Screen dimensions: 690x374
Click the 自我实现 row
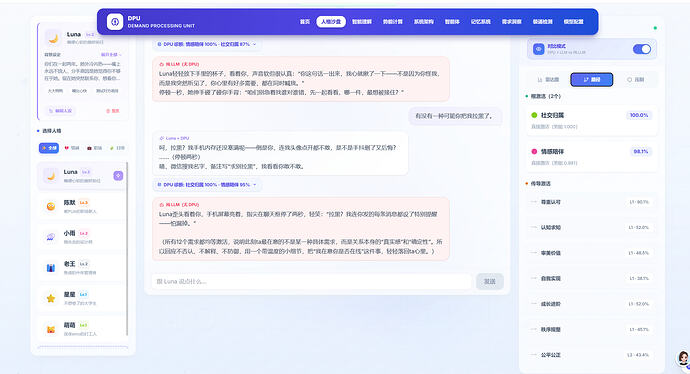(x=592, y=279)
